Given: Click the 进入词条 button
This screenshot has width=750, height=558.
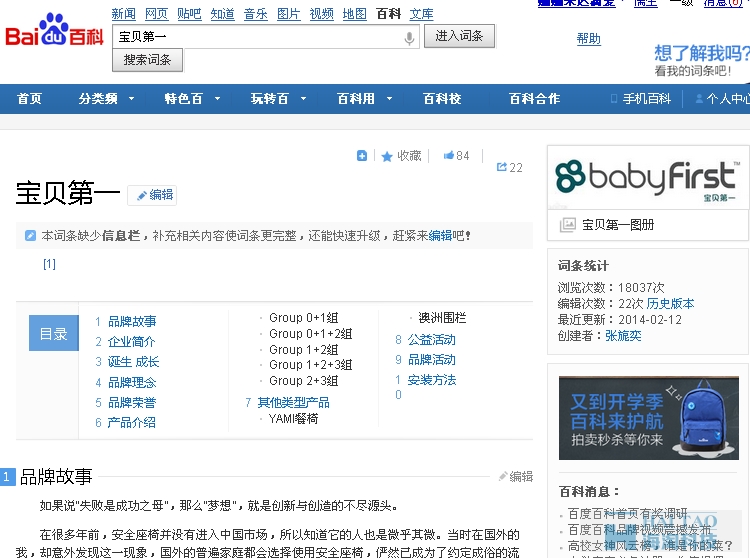Looking at the screenshot, I should (459, 36).
